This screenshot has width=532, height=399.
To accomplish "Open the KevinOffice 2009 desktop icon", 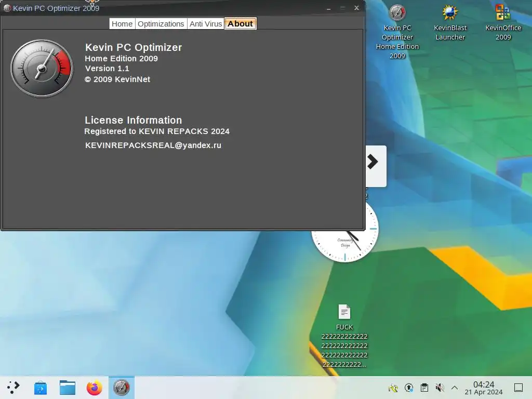I will [x=503, y=23].
